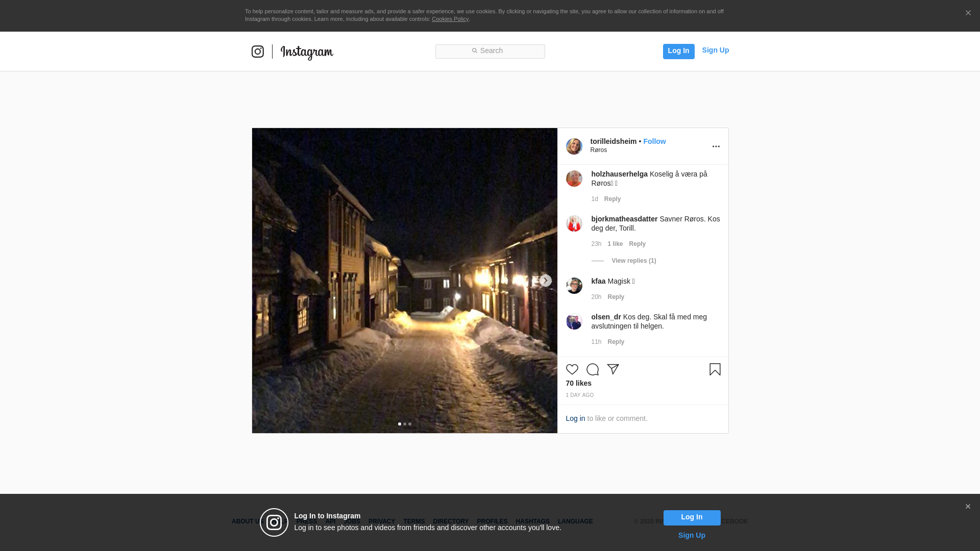This screenshot has height=551, width=980.
Task: Open the kfaa username link
Action: (598, 281)
